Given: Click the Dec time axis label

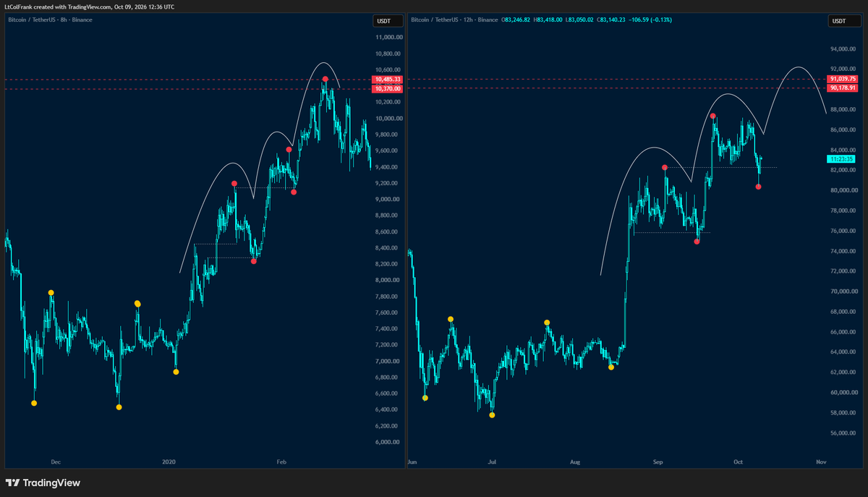Looking at the screenshot, I should pos(55,462).
